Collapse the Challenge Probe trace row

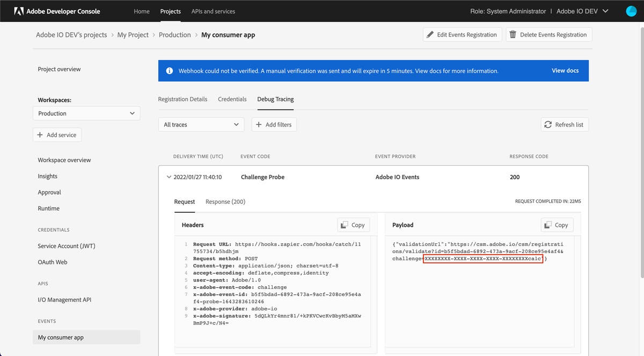point(169,177)
